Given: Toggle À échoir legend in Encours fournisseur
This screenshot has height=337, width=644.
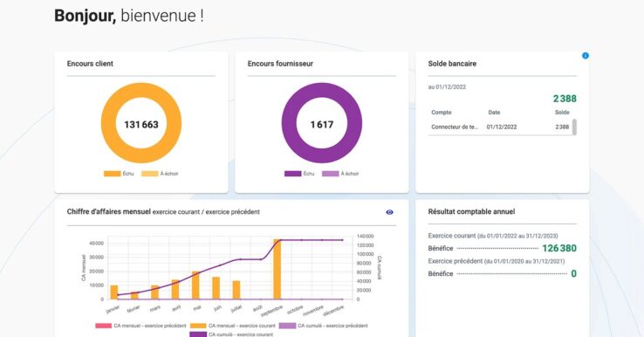Looking at the screenshot, I should (340, 174).
